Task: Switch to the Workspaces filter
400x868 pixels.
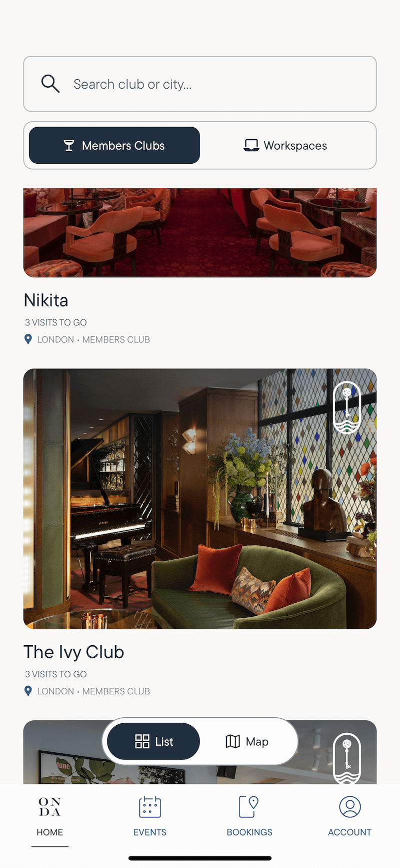Action: click(x=285, y=145)
